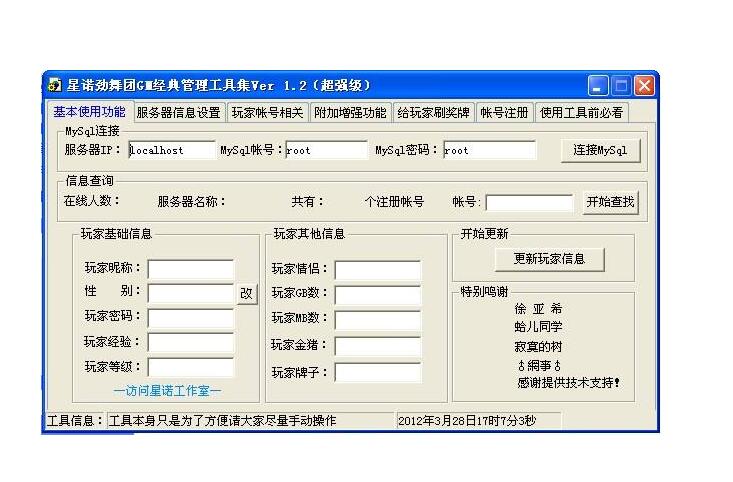Minimize the window using title bar button
Viewport: 733px width, 482px height.
tap(598, 86)
